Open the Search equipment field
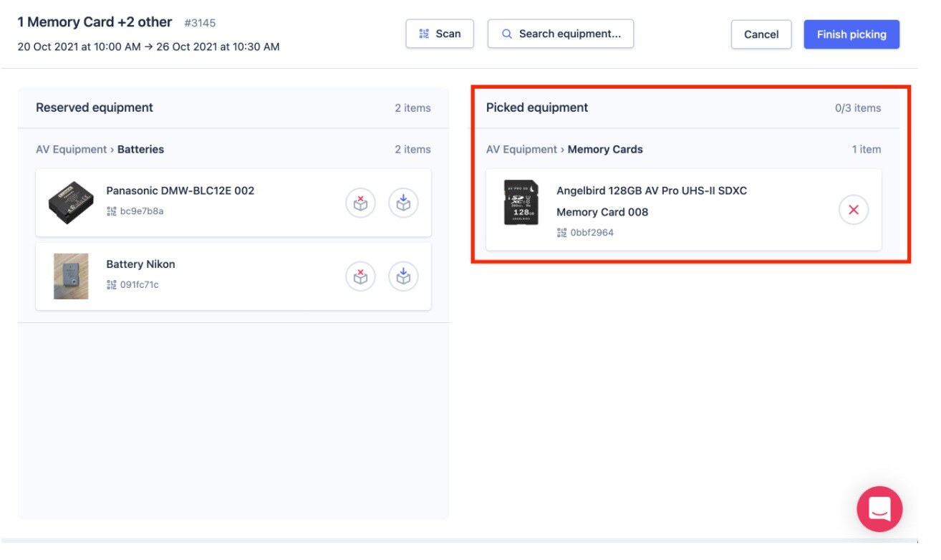 (561, 34)
